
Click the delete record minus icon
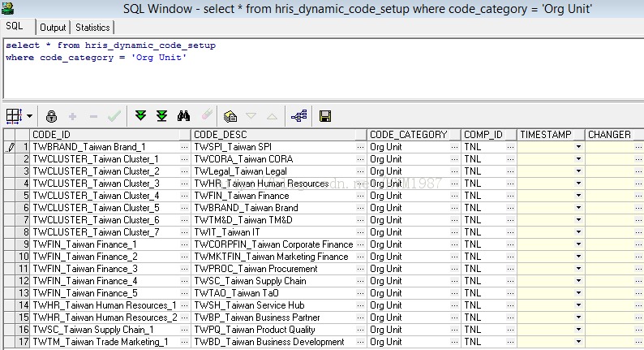coord(93,116)
